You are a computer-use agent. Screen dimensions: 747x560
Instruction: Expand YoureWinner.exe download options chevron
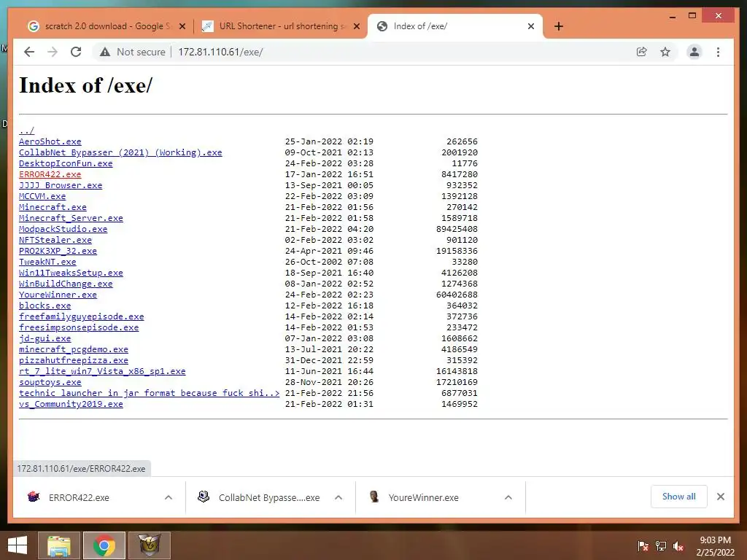click(x=508, y=497)
